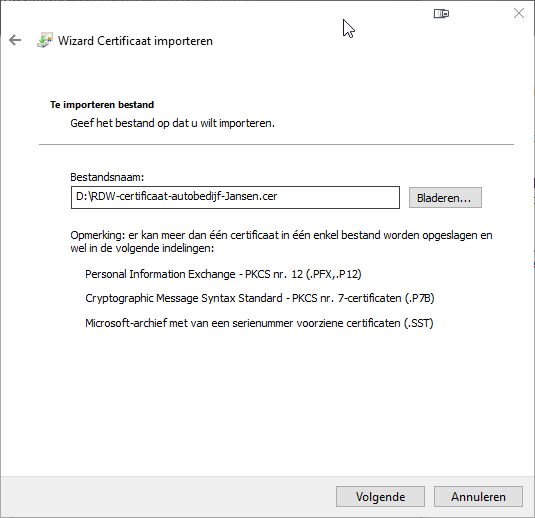Screen dimensions: 535x518
Task: Place cursor after '.cer' in file path
Action: pos(278,197)
